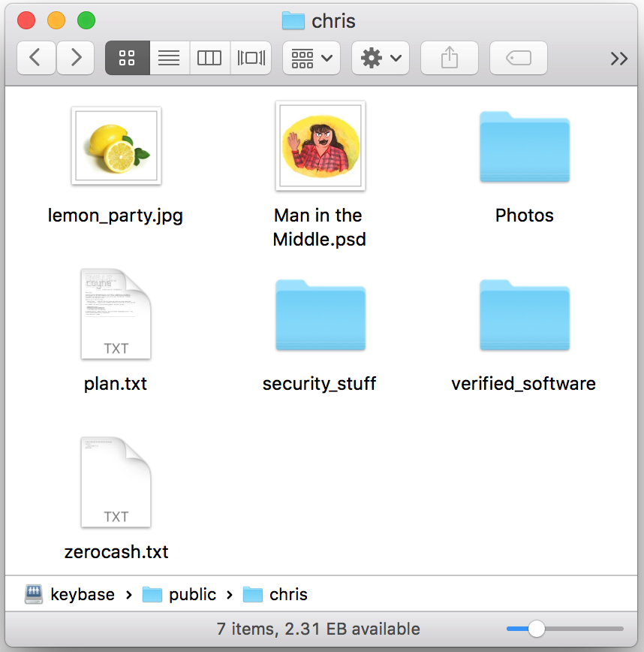Switch to column view
Viewport: 644px width, 652px height.
coord(209,58)
